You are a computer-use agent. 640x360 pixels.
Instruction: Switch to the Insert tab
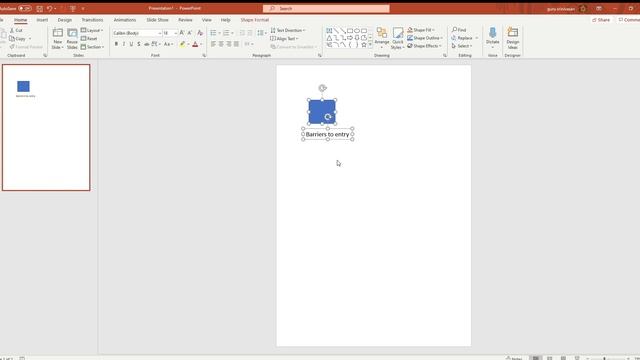click(42, 20)
